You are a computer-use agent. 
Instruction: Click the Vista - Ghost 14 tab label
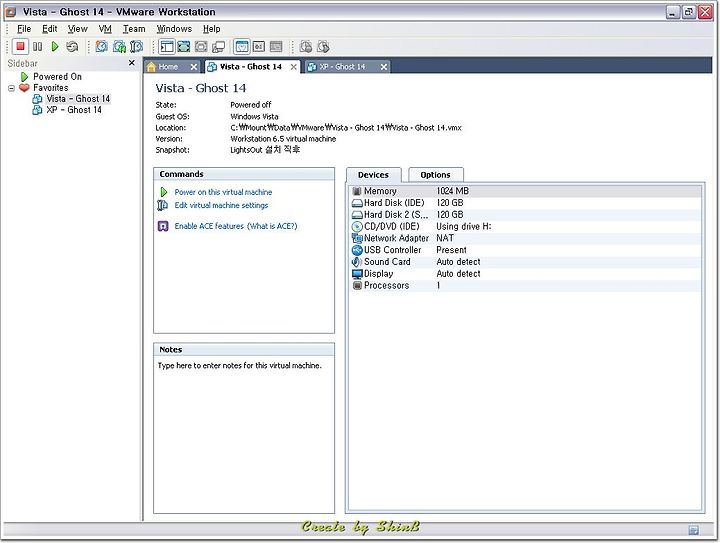[251, 67]
